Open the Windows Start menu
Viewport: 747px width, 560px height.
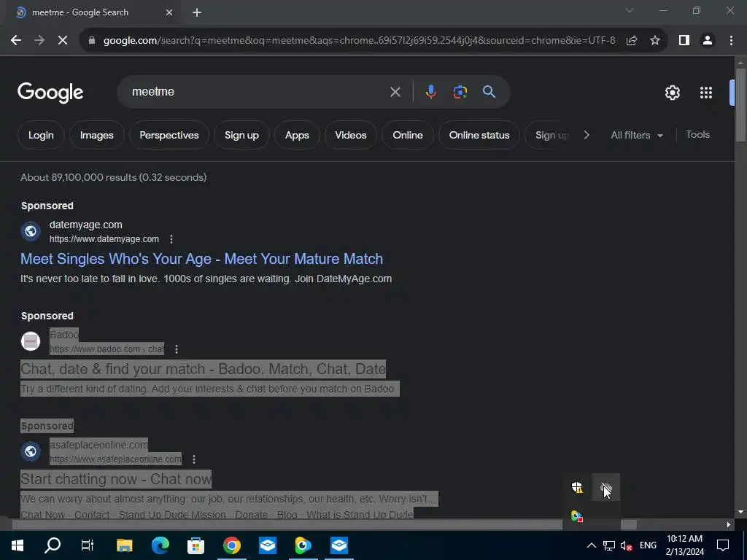pos(18,545)
